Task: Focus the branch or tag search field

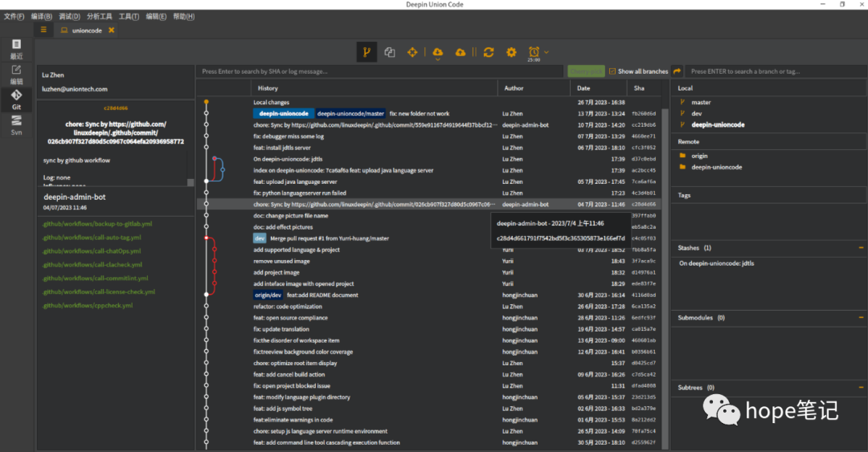Action: pos(775,71)
